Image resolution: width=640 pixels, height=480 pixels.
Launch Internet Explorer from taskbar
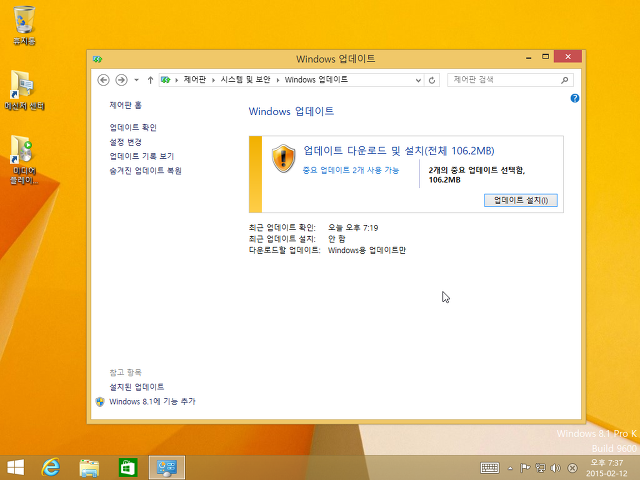pos(51,467)
